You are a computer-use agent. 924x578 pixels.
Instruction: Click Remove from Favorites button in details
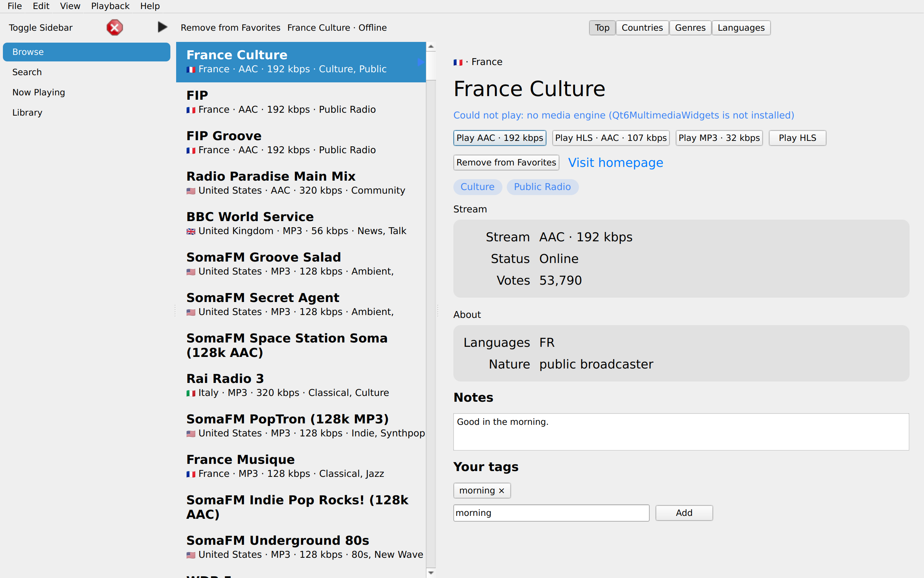pos(506,163)
